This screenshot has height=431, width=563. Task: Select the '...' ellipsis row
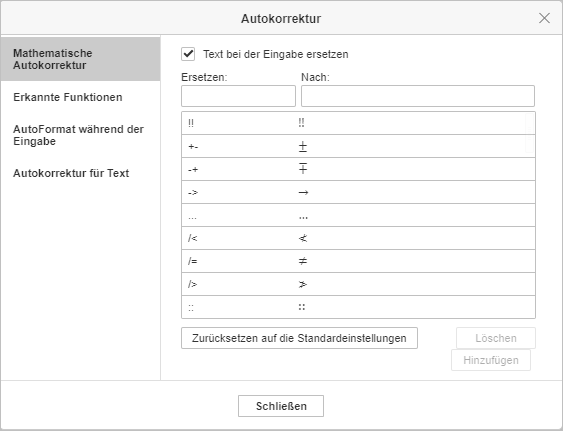point(358,215)
